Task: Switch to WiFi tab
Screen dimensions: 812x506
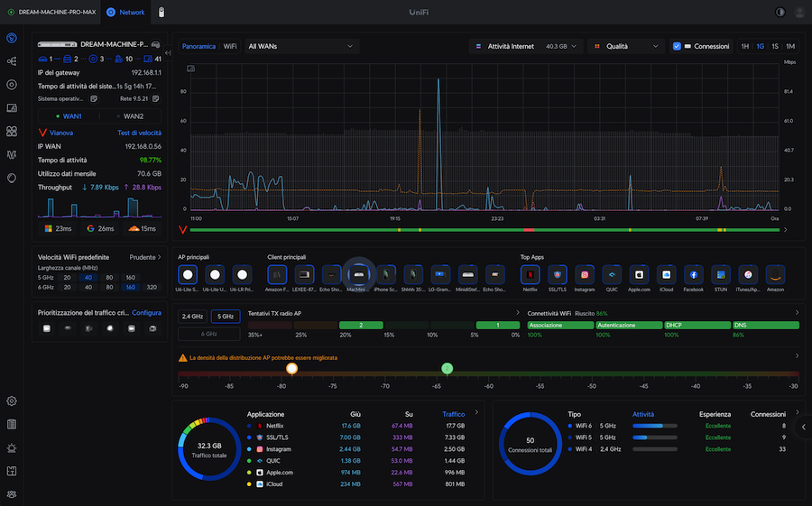Action: 230,46
